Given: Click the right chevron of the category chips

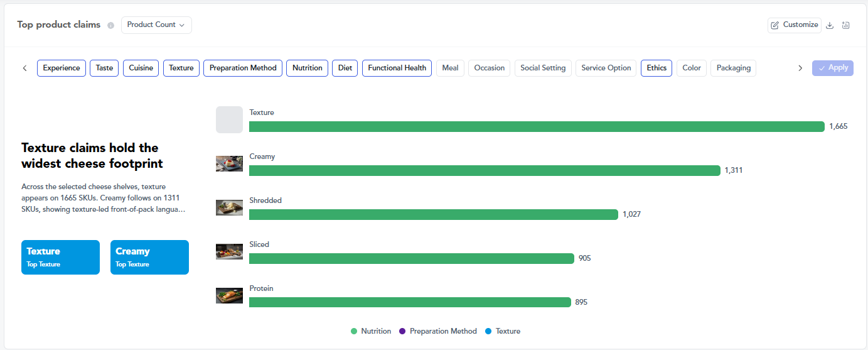Looking at the screenshot, I should click(x=800, y=68).
